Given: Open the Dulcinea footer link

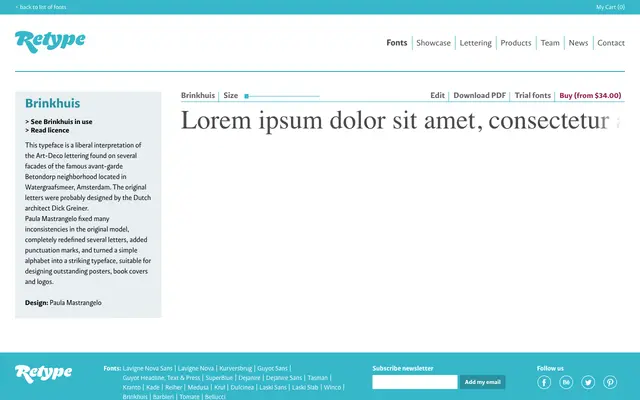Looking at the screenshot, I should (x=242, y=387).
